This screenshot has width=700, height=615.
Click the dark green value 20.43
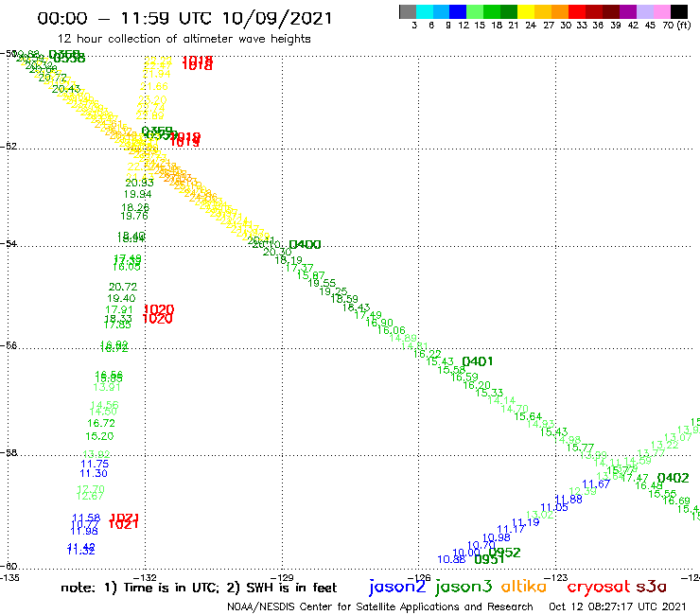tap(66, 89)
